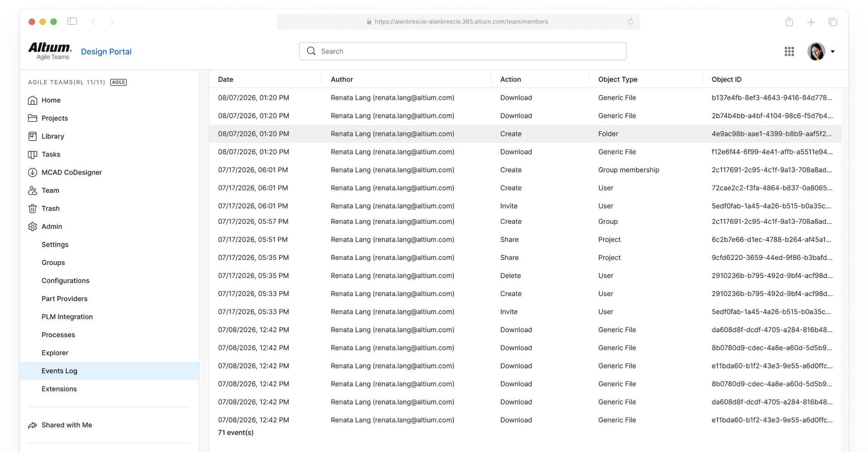Open Configurations under Admin
This screenshot has width=868, height=452.
[x=66, y=281]
